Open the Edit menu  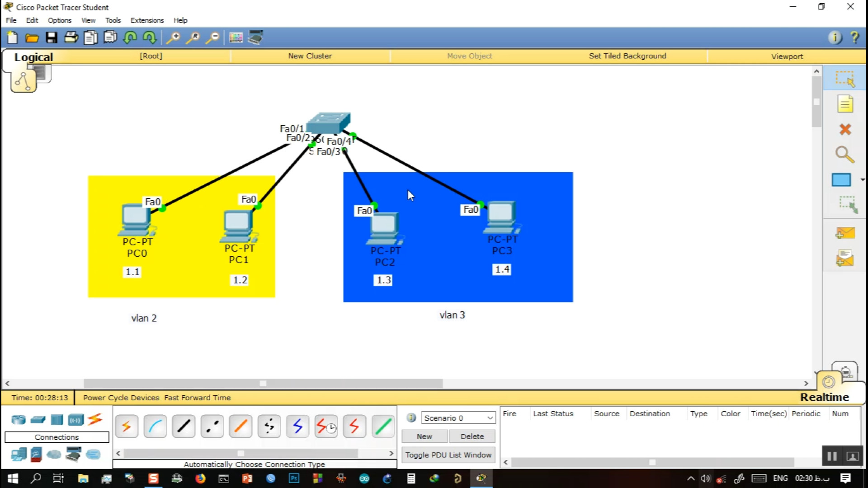click(32, 20)
